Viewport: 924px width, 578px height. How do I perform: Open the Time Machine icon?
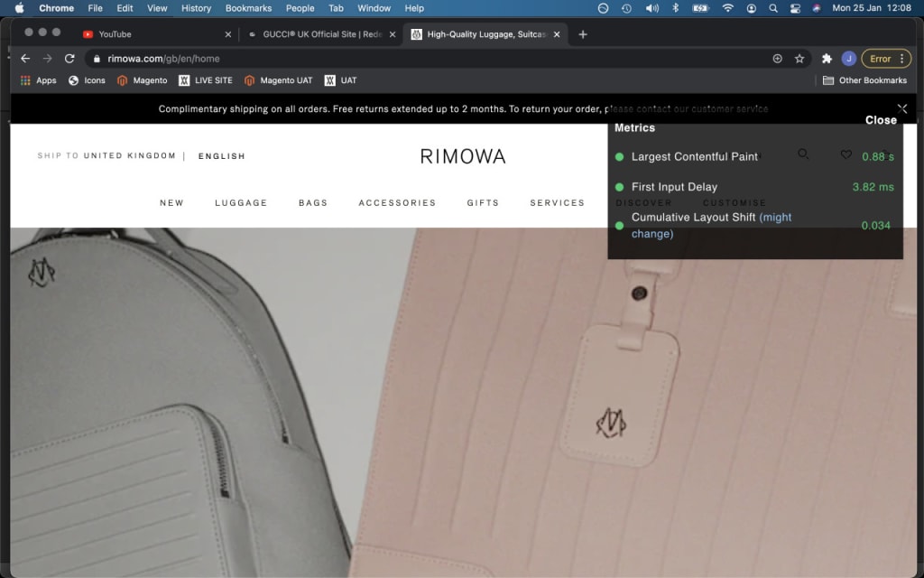pos(626,8)
